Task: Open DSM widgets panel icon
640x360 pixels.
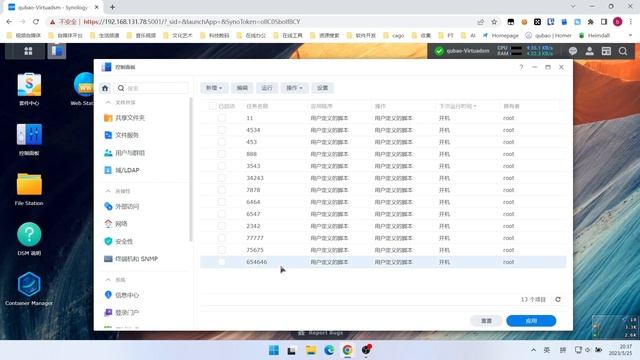Action: click(606, 51)
